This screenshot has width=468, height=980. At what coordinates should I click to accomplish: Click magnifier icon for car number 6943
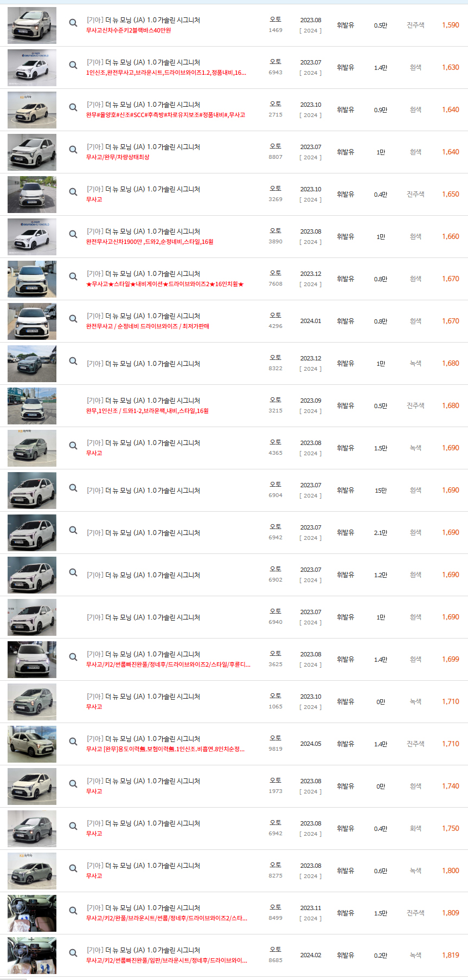[73, 65]
